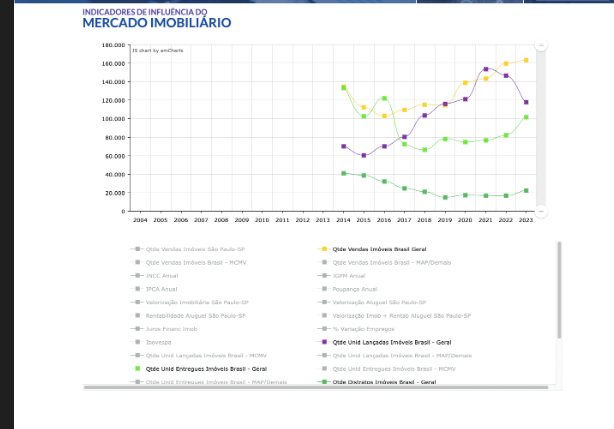Click the 180.000 y-axis value
Image resolution: width=614 pixels, height=429 pixels.
114,45
